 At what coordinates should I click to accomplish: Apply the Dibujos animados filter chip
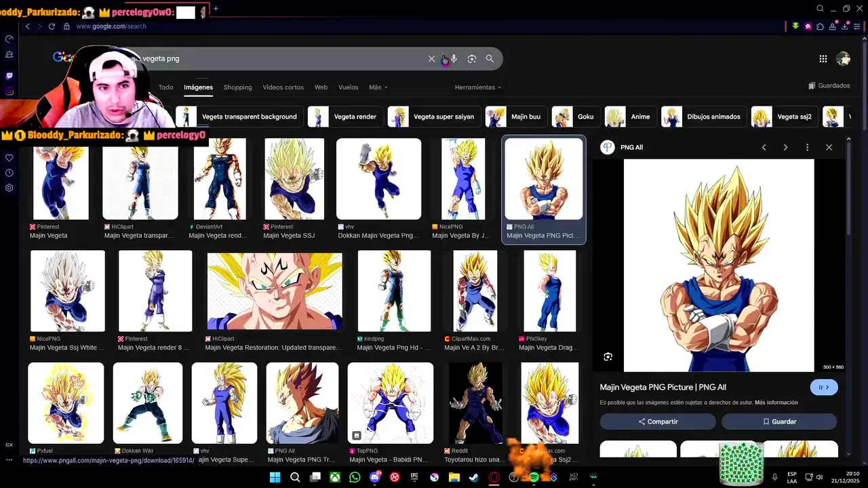point(703,117)
